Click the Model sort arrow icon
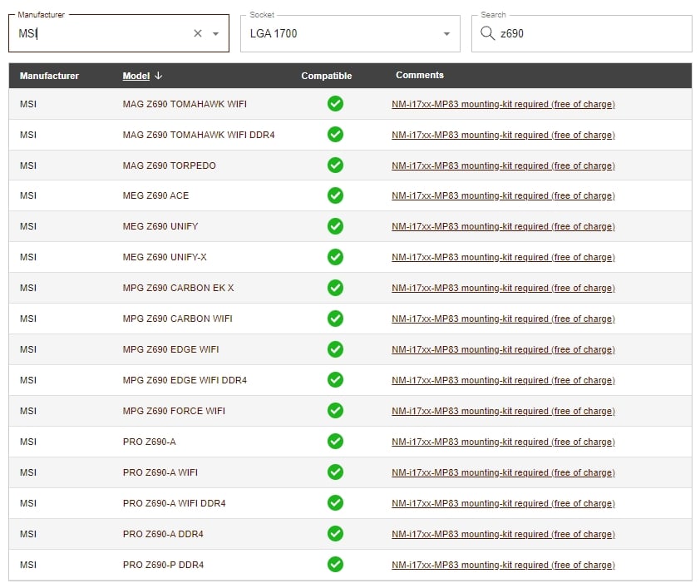 [159, 76]
